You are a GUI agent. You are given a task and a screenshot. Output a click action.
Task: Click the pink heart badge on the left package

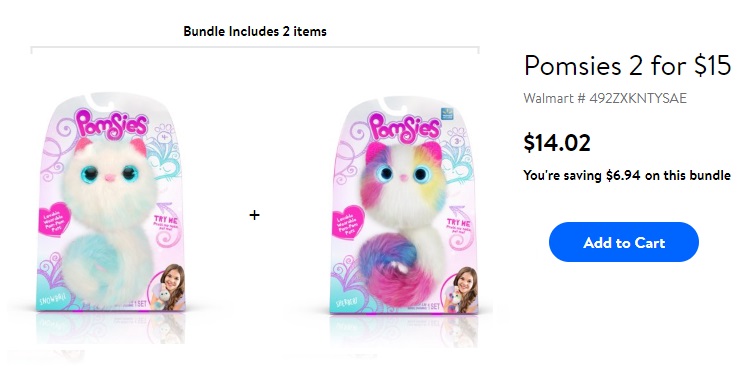pos(55,221)
